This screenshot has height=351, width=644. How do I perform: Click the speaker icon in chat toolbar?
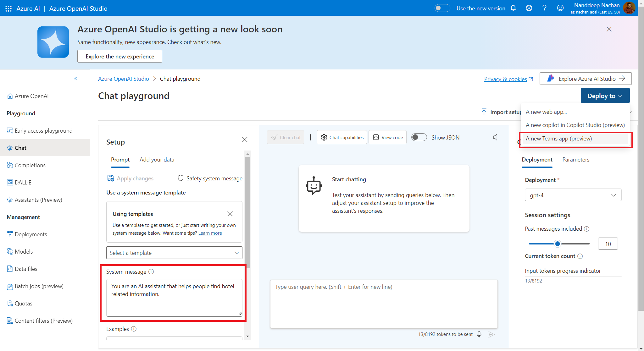(495, 137)
